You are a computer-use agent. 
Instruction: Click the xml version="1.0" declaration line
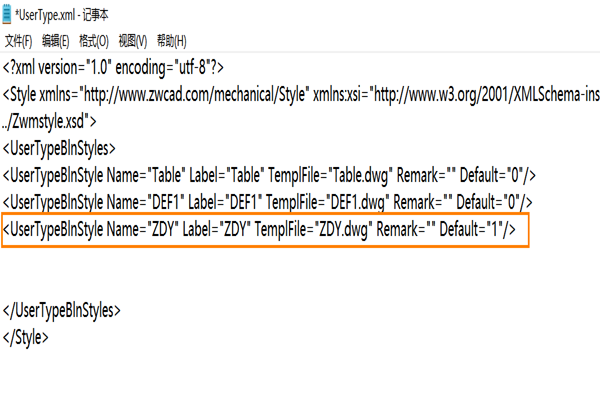point(113,68)
